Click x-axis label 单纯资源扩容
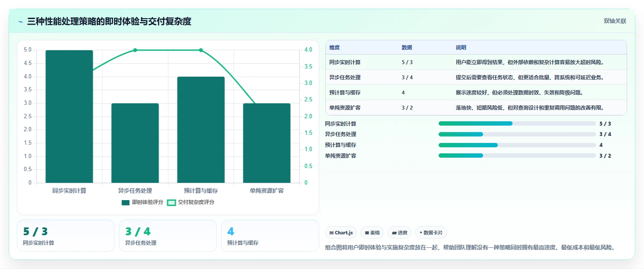This screenshot has height=269, width=644. tap(266, 191)
